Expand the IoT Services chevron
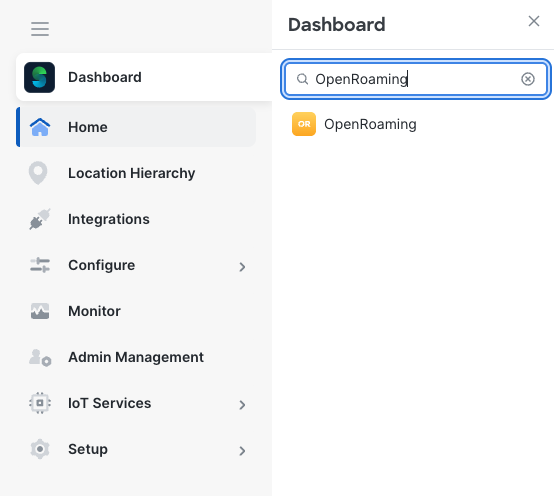The height and width of the screenshot is (496, 554). coord(242,405)
